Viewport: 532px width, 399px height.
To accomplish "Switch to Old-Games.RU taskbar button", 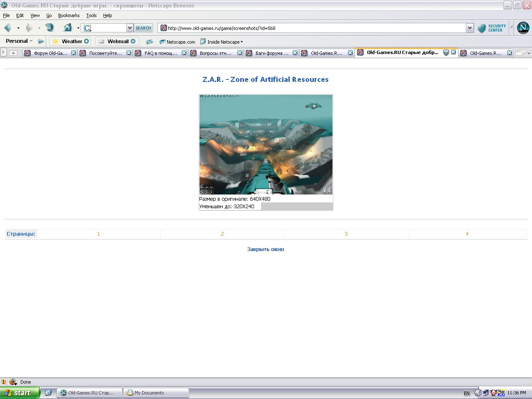I will 89,393.
